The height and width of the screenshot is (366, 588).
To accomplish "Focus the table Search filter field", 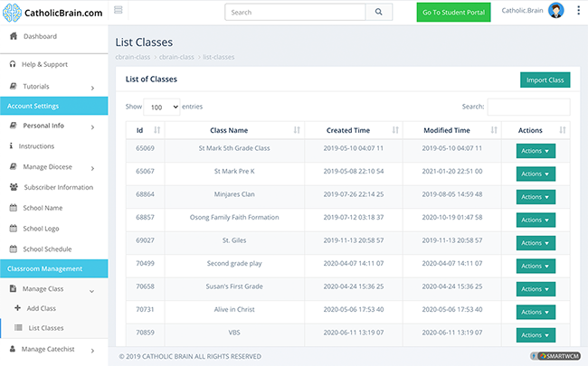I will pyautogui.click(x=529, y=107).
